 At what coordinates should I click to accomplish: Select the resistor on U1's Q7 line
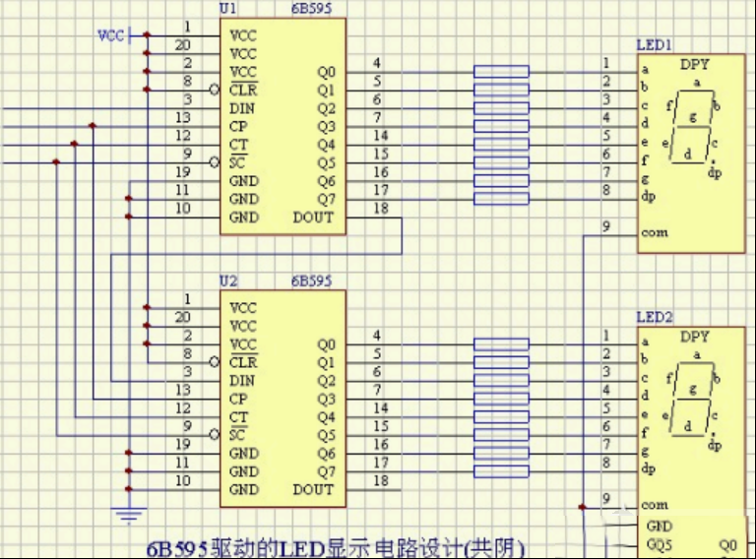[501, 199]
